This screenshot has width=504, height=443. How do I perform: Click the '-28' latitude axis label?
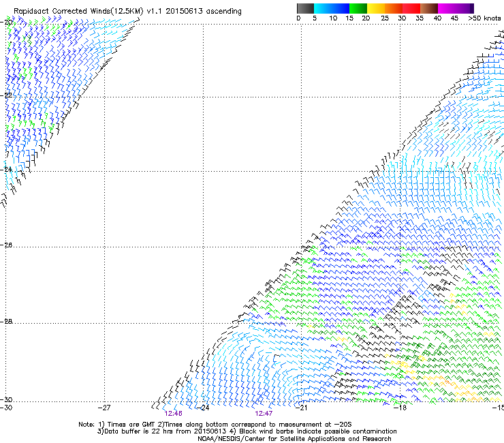(6, 322)
